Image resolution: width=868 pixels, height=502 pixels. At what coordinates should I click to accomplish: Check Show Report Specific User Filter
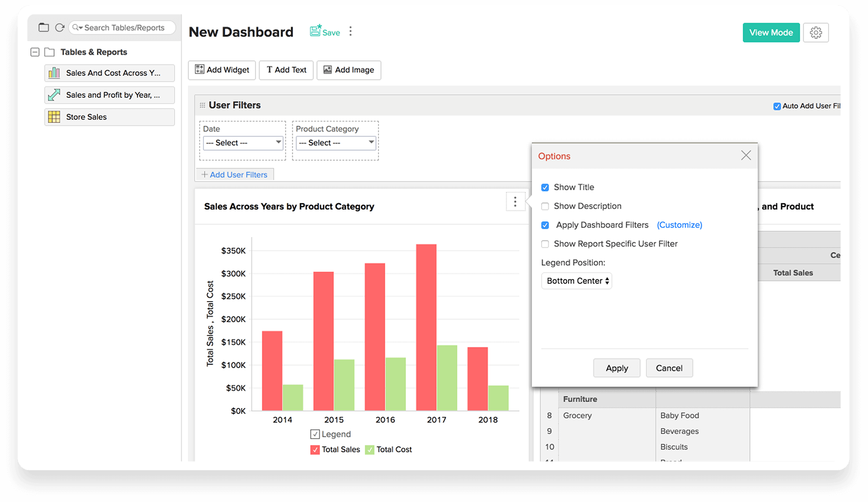point(545,244)
